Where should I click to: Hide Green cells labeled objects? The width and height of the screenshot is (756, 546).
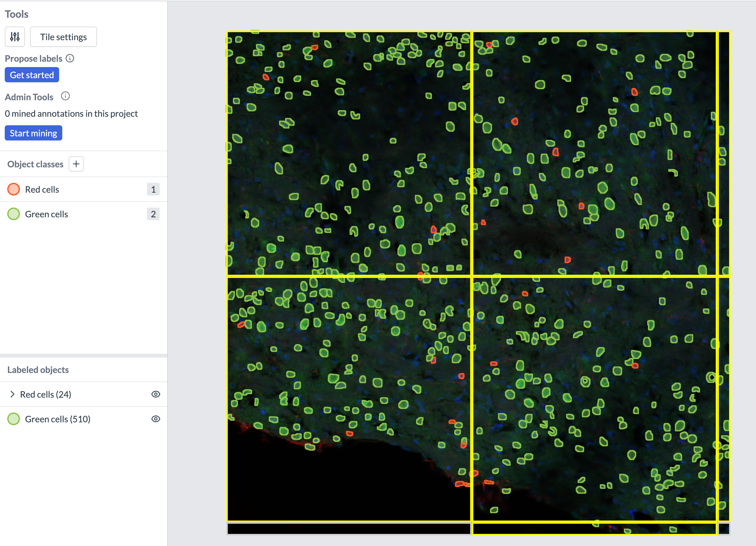coord(156,419)
